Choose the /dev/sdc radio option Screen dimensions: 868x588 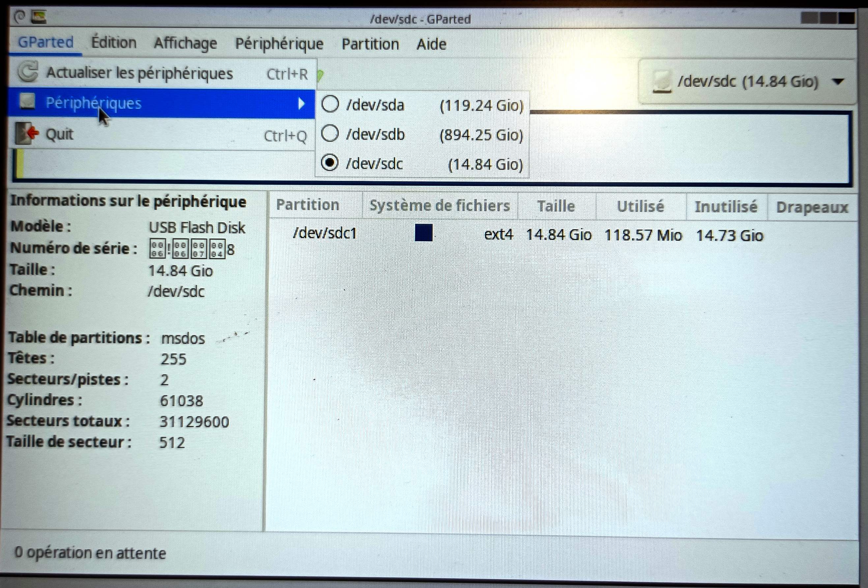[330, 163]
